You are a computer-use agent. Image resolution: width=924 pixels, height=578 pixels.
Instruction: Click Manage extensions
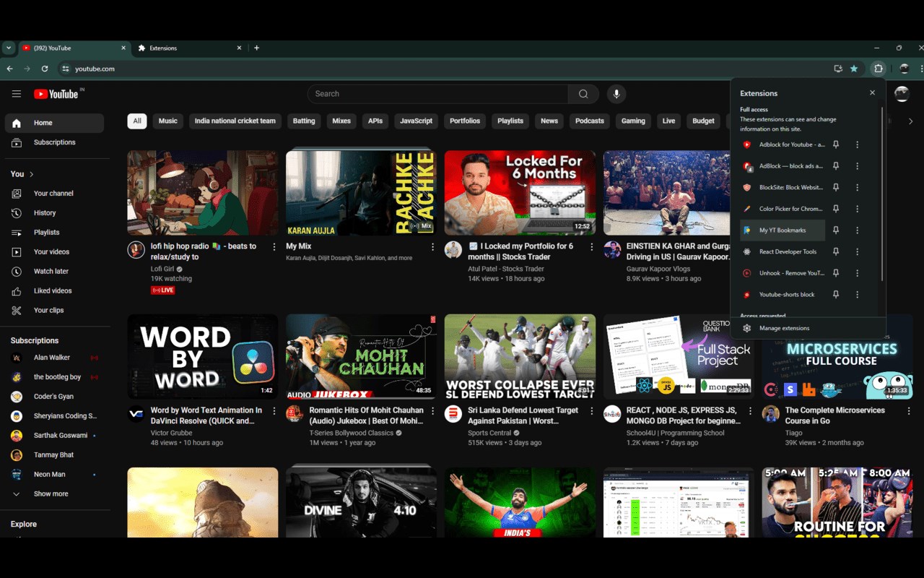[808, 328]
